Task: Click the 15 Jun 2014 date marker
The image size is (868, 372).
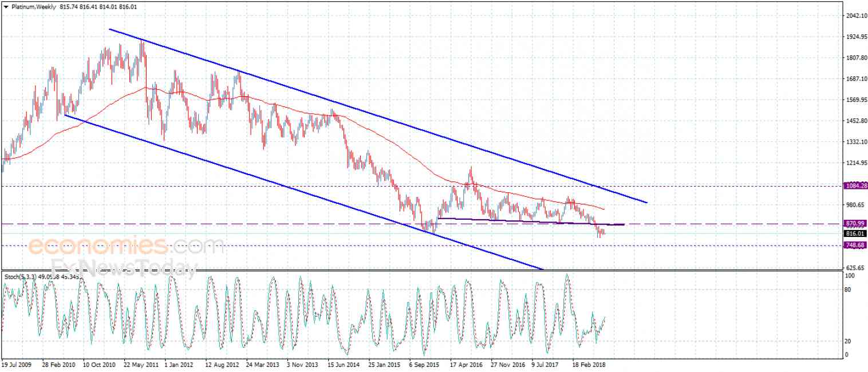Action: click(x=345, y=363)
